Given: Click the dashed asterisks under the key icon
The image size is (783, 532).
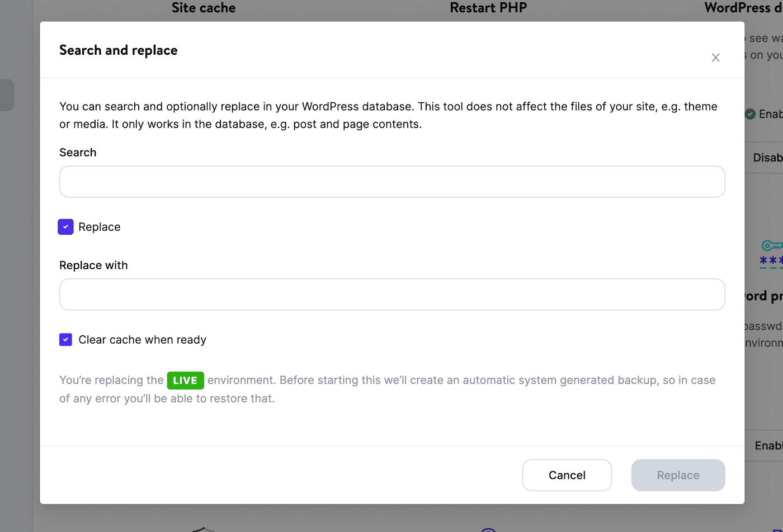Looking at the screenshot, I should point(771,260).
